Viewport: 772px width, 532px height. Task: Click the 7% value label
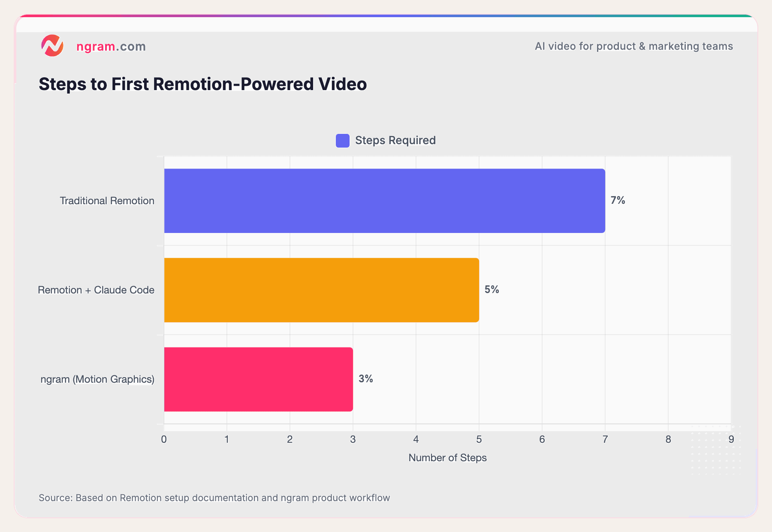click(618, 200)
